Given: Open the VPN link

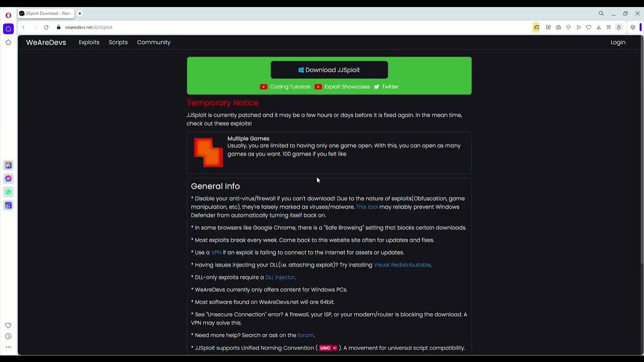Looking at the screenshot, I should point(216,252).
